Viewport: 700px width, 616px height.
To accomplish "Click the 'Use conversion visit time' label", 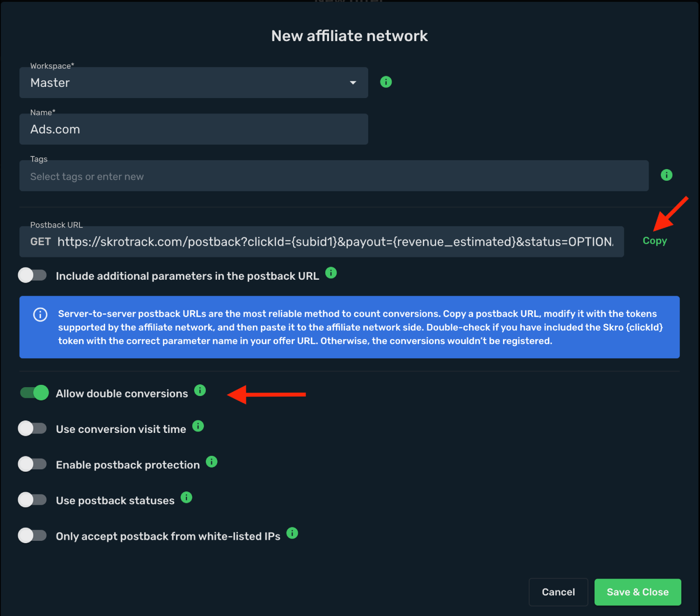I will (121, 429).
